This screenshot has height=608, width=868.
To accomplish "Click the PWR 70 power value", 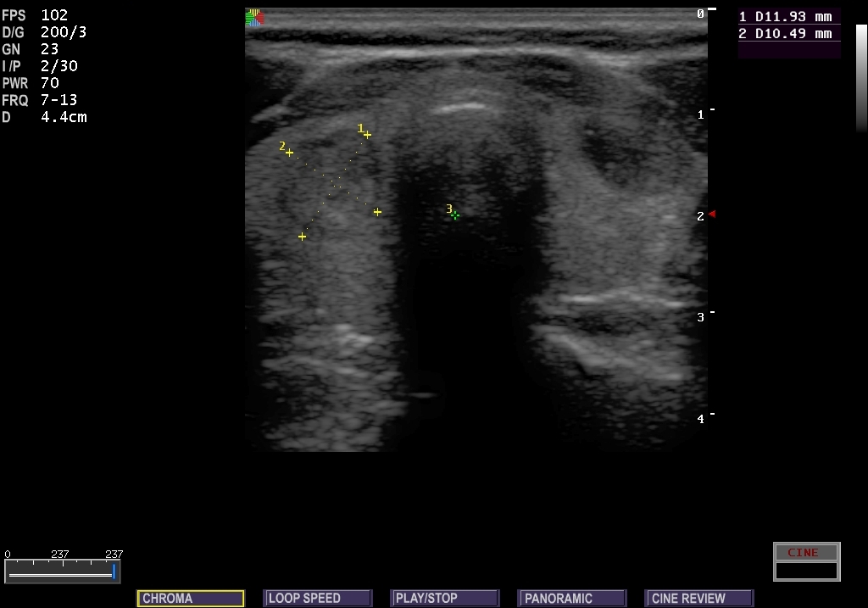I will 30,83.
